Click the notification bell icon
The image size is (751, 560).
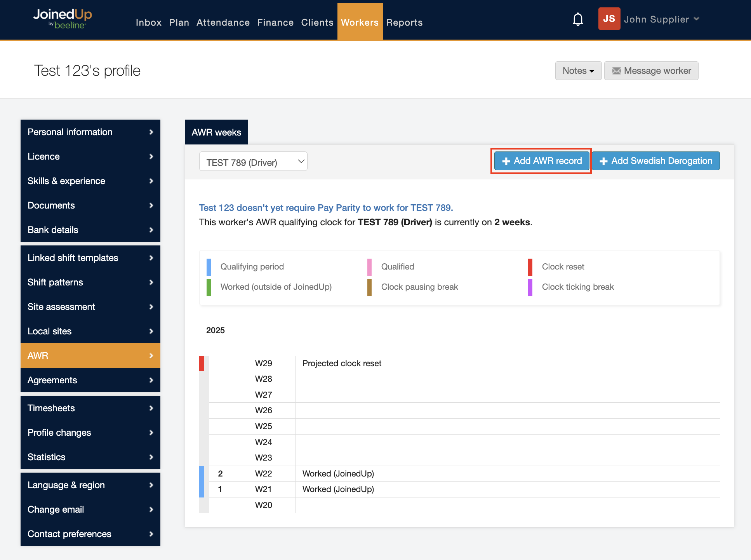pyautogui.click(x=578, y=19)
